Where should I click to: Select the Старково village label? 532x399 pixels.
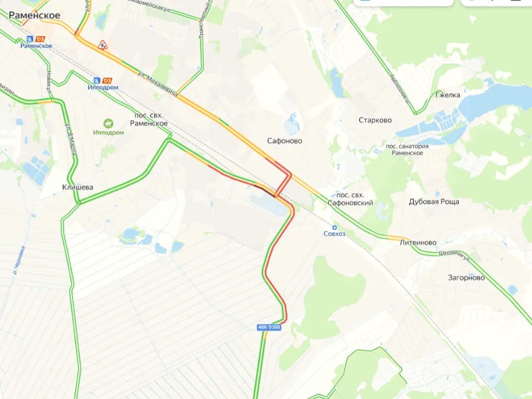(x=375, y=120)
